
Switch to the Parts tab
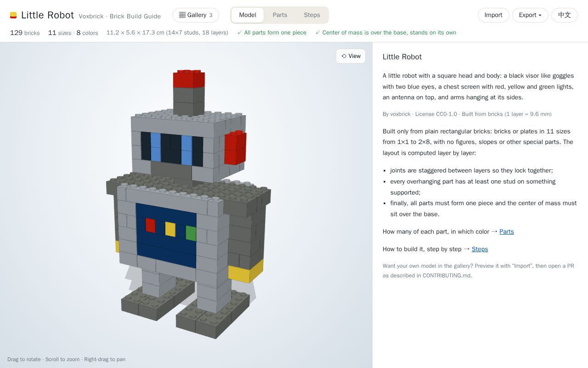tap(280, 15)
